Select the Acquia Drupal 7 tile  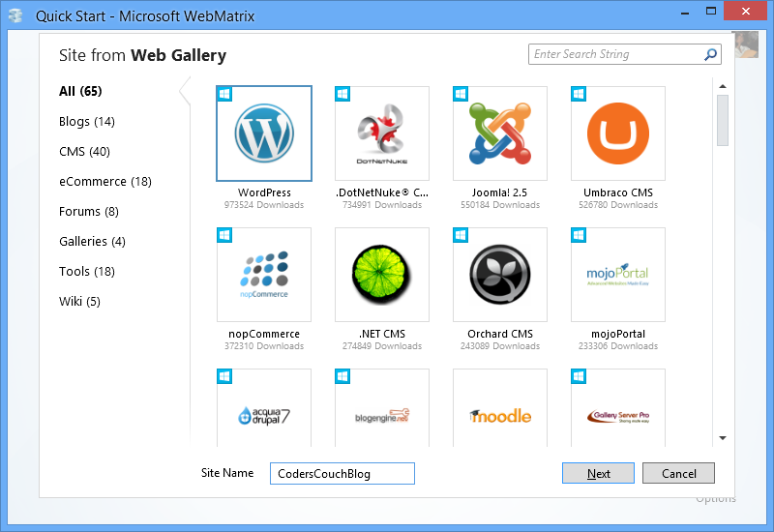[264, 407]
